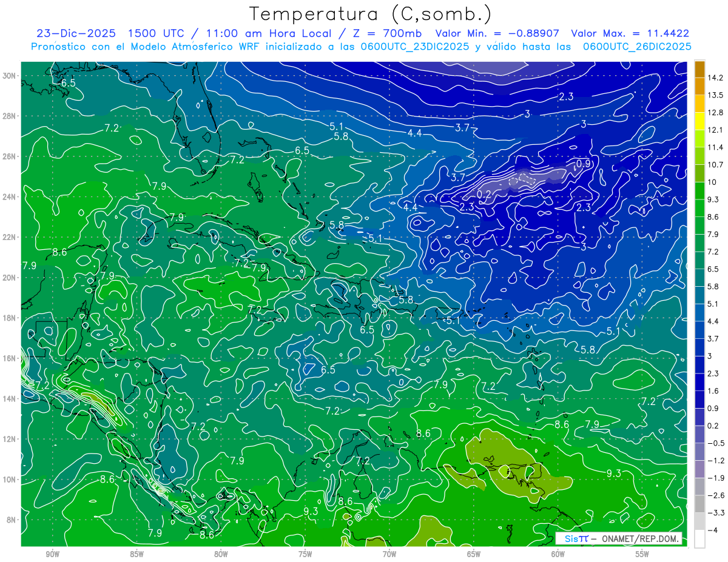The image size is (728, 562).
Task: Click the "65W" longitude axis label
Action: pyautogui.click(x=474, y=554)
